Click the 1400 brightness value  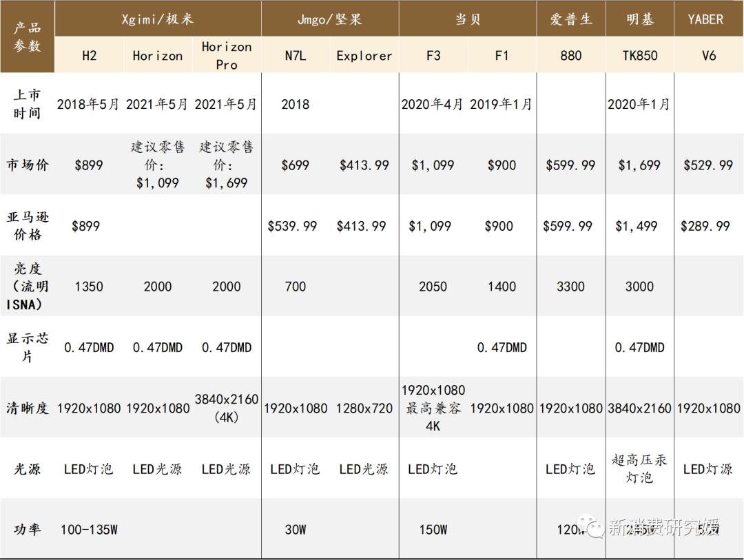(x=502, y=287)
